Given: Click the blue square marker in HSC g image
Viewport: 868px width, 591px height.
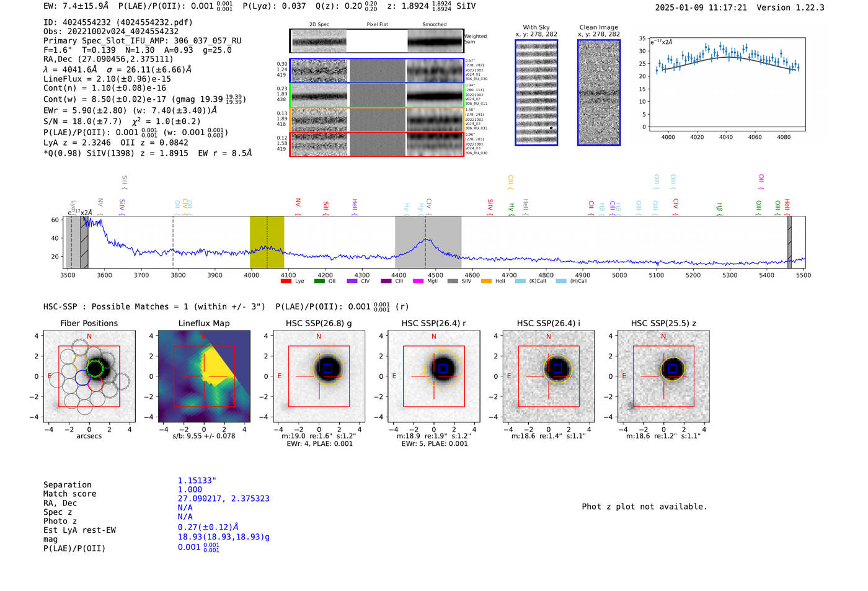Looking at the screenshot, I should pos(328,368).
